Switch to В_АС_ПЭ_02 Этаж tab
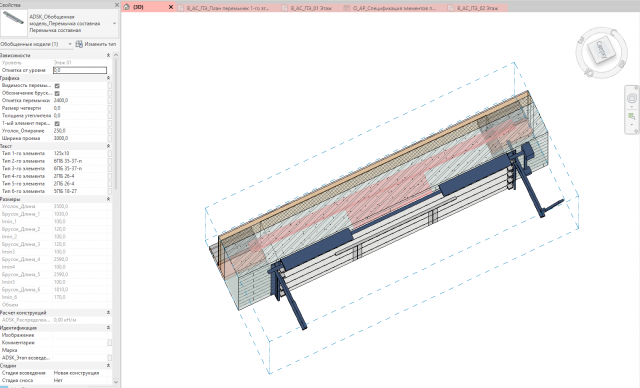640x388 pixels. click(477, 8)
